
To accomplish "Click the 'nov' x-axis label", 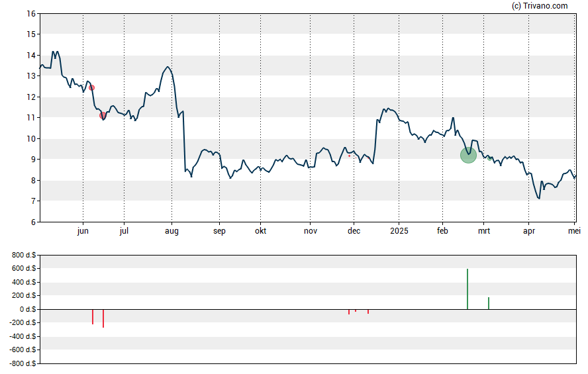I will point(311,231).
